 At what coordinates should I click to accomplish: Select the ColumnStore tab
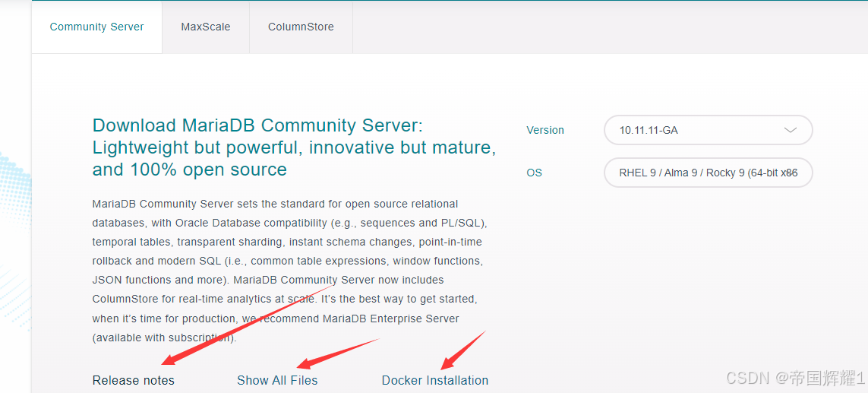click(x=301, y=27)
